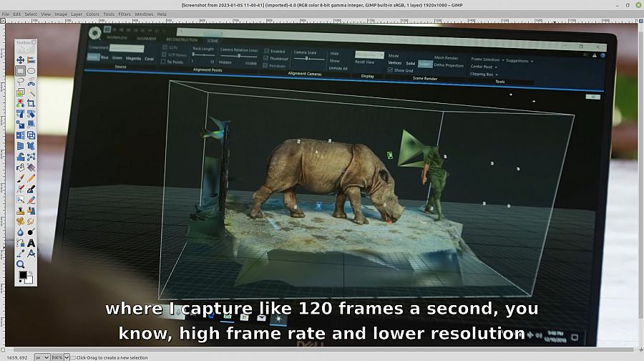Click the 100% zoom input field
The width and height of the screenshot is (644, 361).
pyautogui.click(x=57, y=357)
